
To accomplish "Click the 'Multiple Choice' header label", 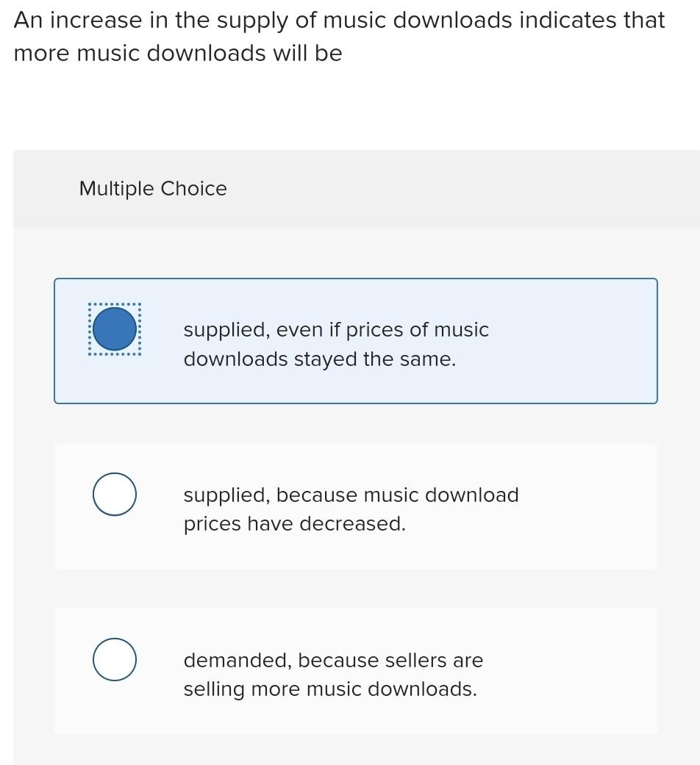I will tap(152, 189).
